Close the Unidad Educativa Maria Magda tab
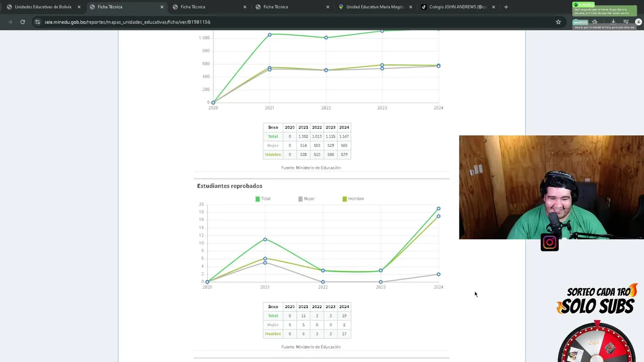Screen dimensions: 644x362 [x=411, y=7]
